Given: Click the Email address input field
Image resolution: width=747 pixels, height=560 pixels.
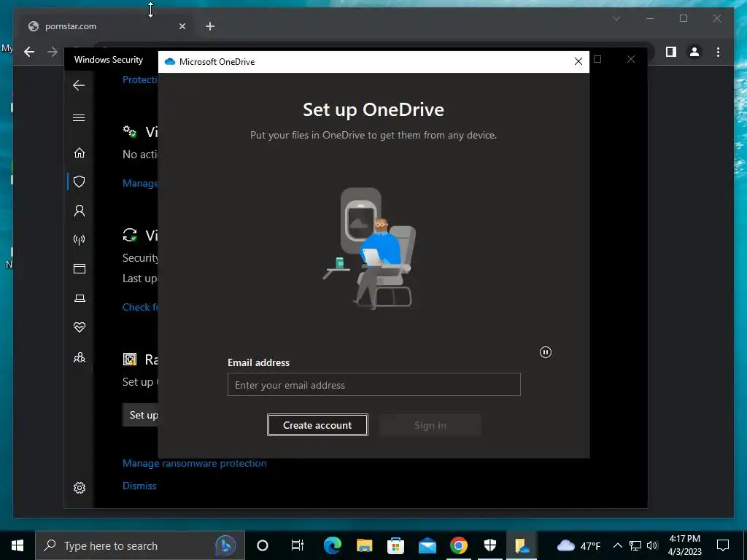Looking at the screenshot, I should [374, 385].
